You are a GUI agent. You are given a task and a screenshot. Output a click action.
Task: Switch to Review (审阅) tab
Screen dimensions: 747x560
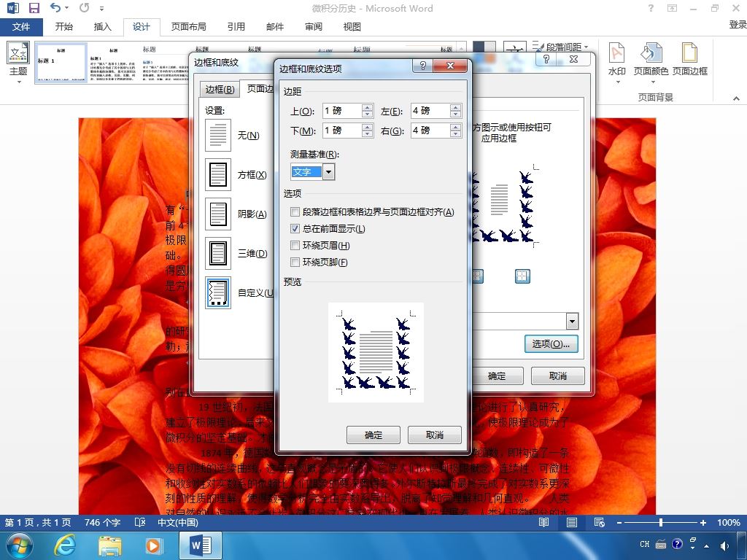(313, 27)
